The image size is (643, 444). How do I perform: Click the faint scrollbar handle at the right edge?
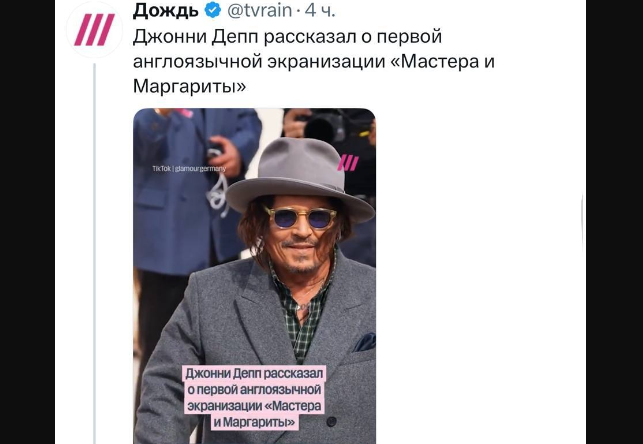583,223
